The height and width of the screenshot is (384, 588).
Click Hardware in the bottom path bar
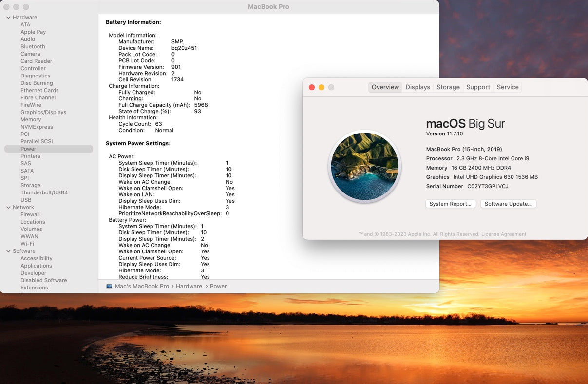[x=189, y=286]
